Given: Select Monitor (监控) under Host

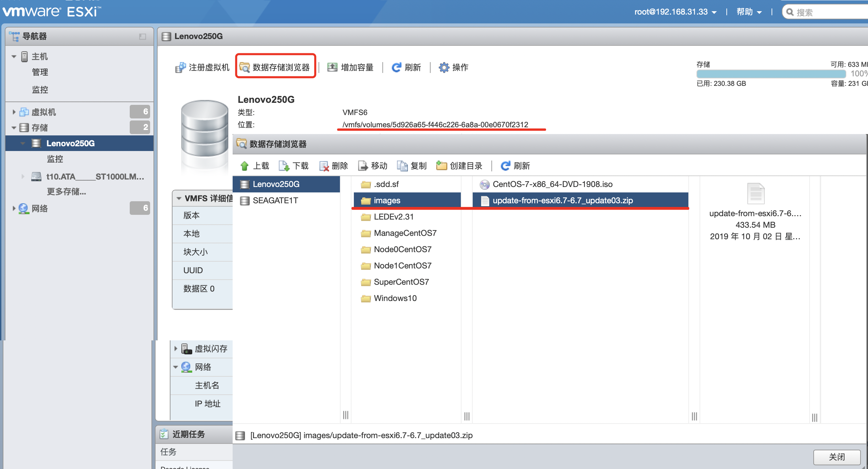Looking at the screenshot, I should [40, 90].
